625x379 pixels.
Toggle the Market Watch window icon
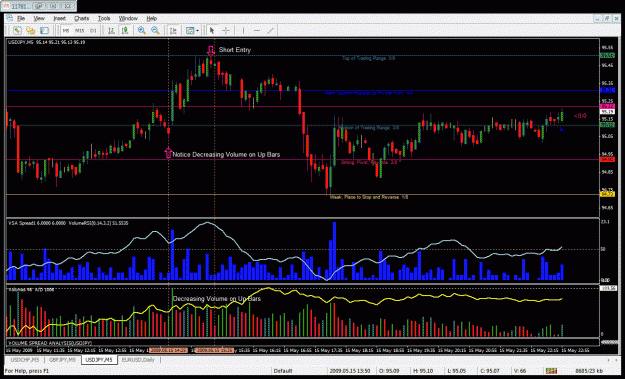[x=44, y=30]
